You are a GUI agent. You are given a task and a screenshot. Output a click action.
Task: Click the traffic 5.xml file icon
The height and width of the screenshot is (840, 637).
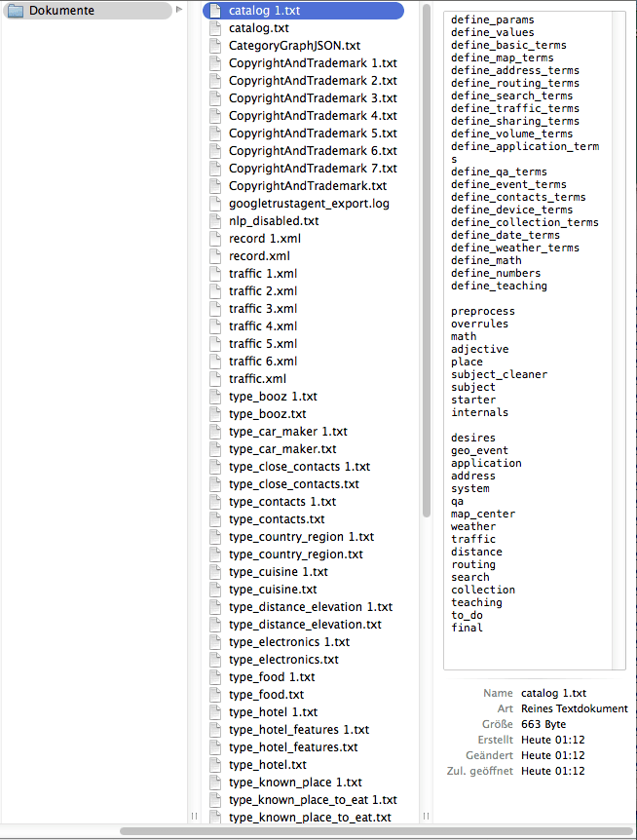click(x=215, y=344)
